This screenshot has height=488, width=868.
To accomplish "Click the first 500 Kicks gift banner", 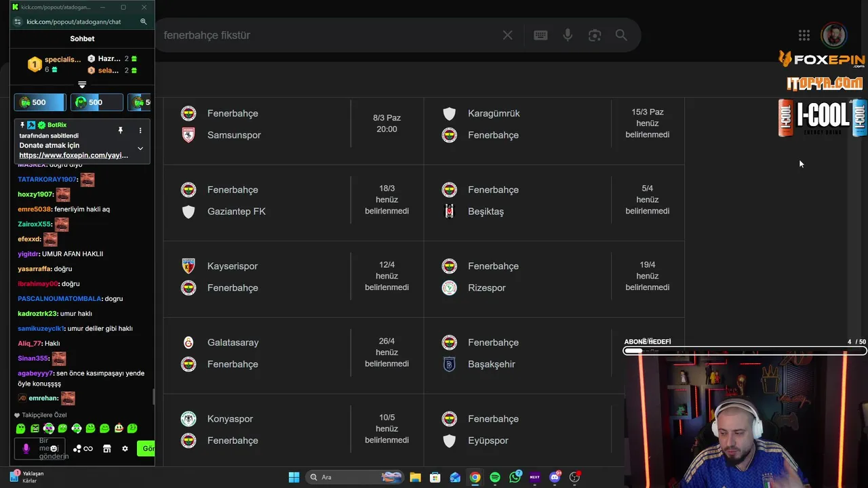I will 40,102.
